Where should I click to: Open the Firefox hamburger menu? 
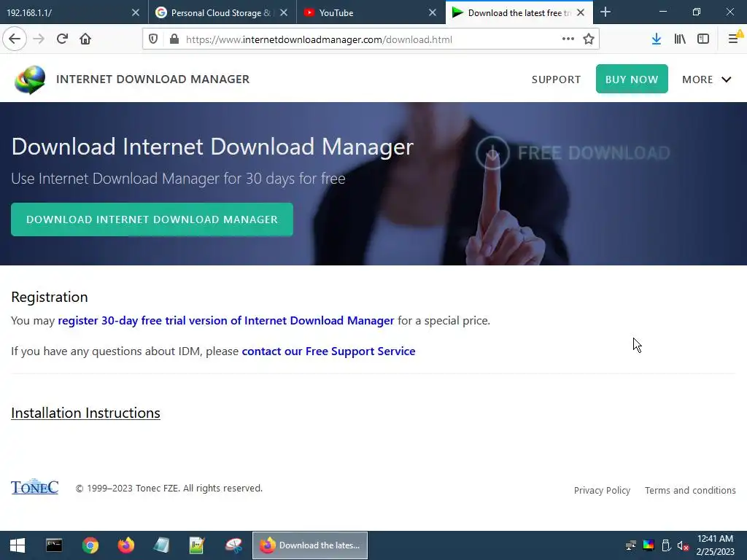tap(734, 39)
